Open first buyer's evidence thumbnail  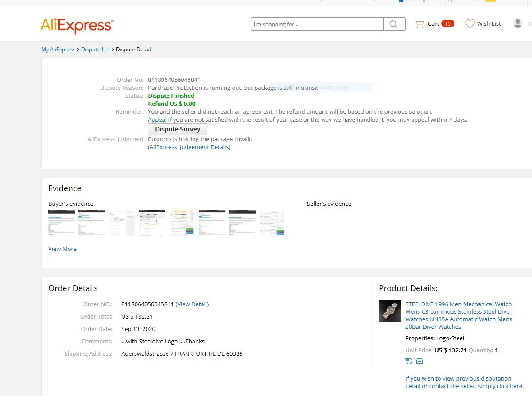62,223
